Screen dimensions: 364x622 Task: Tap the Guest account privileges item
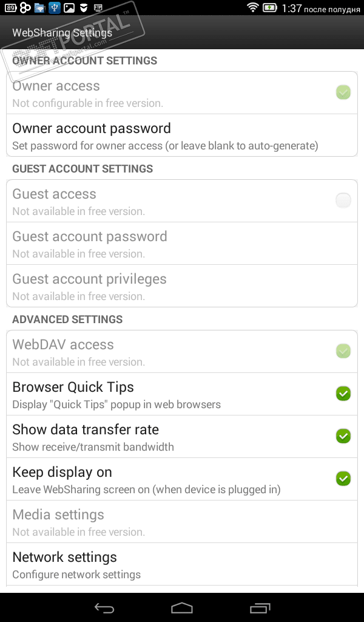click(x=182, y=286)
